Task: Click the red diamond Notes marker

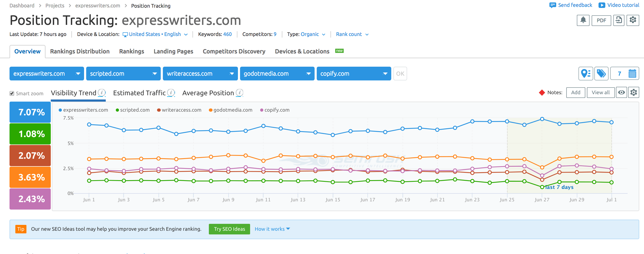Action: tap(542, 93)
